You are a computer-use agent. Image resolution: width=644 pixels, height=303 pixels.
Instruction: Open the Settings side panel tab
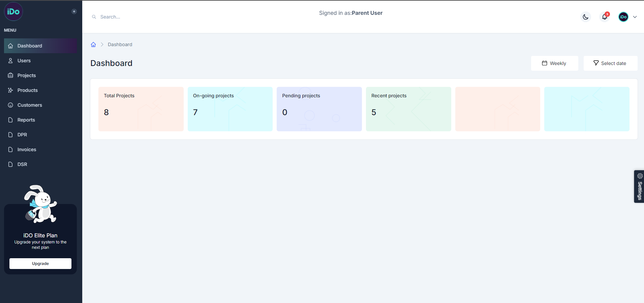click(x=639, y=186)
